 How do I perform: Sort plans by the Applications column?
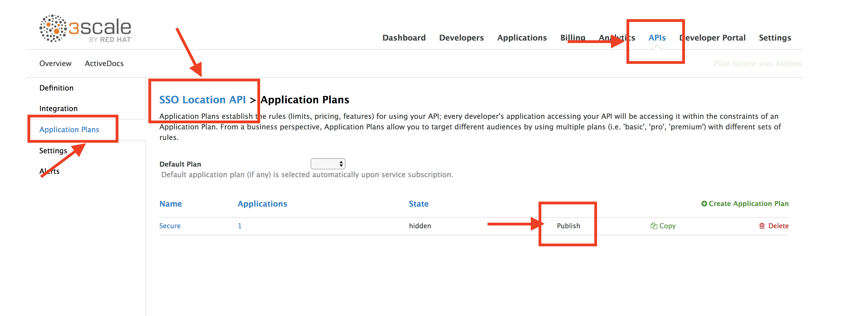[262, 204]
